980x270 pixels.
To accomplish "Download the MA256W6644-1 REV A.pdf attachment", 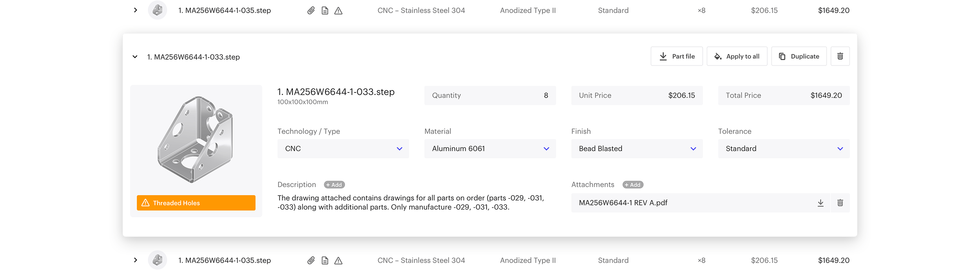I will point(820,203).
